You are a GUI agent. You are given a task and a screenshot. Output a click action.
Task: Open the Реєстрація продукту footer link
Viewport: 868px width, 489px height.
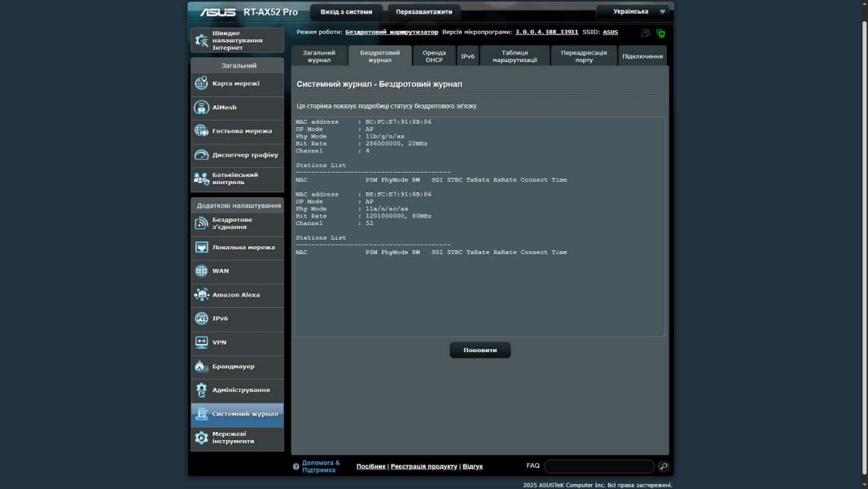[423, 466]
